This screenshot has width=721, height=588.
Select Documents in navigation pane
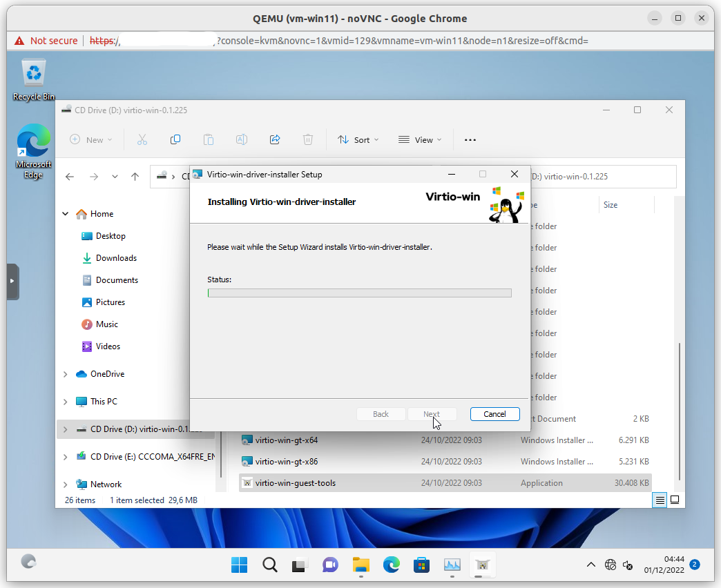click(110, 280)
